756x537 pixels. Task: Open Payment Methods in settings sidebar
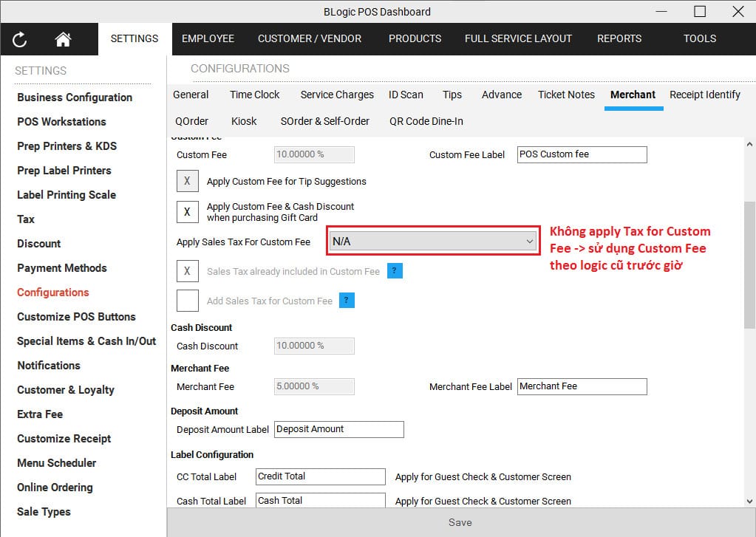point(62,268)
